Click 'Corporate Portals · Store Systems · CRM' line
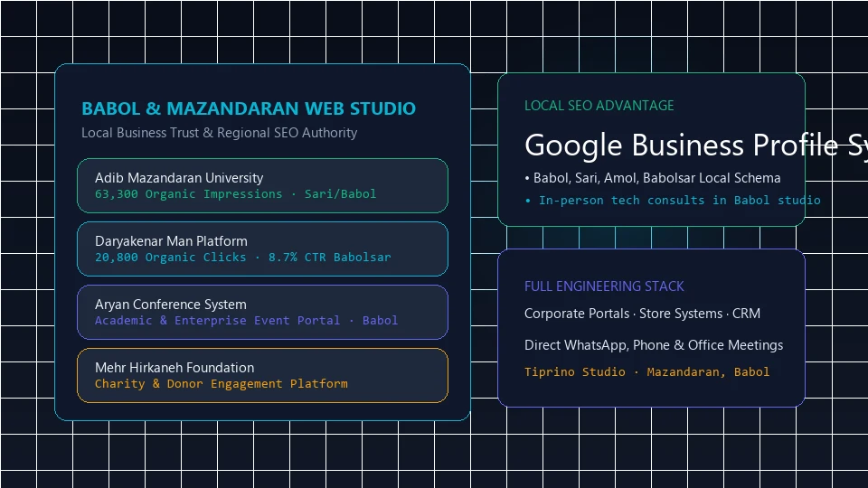This screenshot has width=868, height=488. (x=642, y=314)
